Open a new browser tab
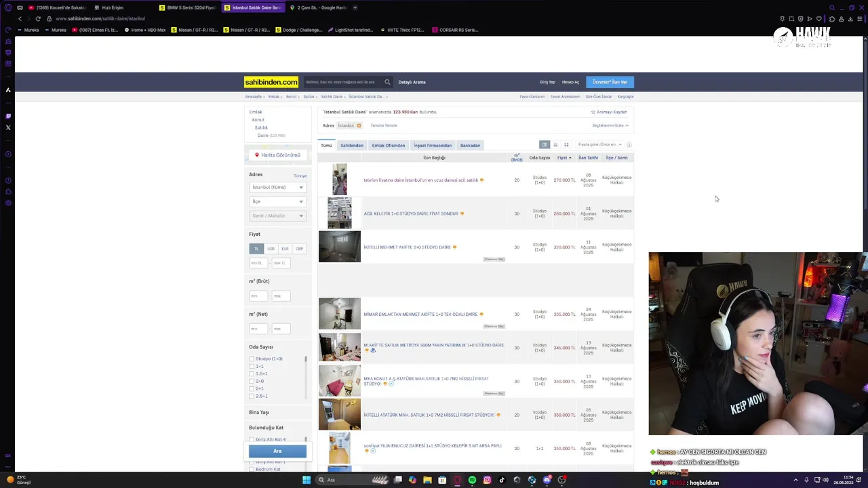Screen dimensions: 868x488 tap(355, 7)
